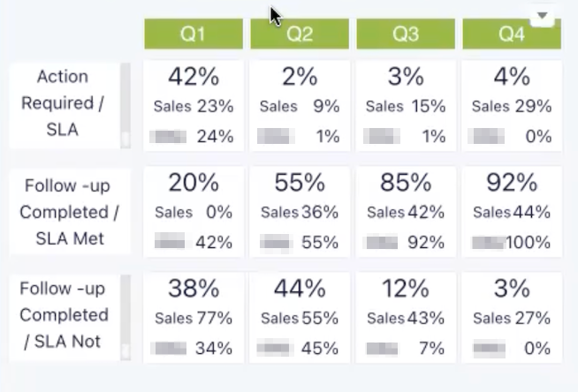Image resolution: width=578 pixels, height=392 pixels.
Task: Click the 85% value in Q3 SLA Met
Action: click(x=406, y=184)
